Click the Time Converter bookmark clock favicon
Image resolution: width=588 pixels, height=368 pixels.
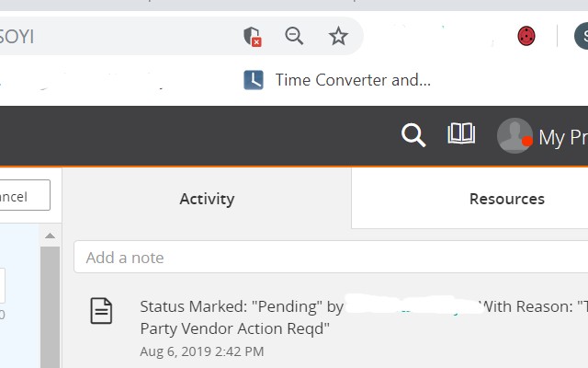[x=254, y=80]
